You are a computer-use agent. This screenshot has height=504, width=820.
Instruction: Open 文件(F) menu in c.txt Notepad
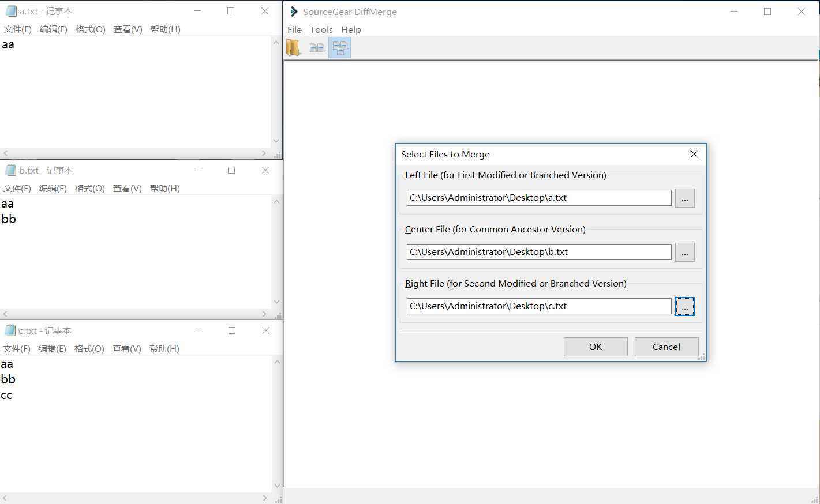(x=17, y=348)
